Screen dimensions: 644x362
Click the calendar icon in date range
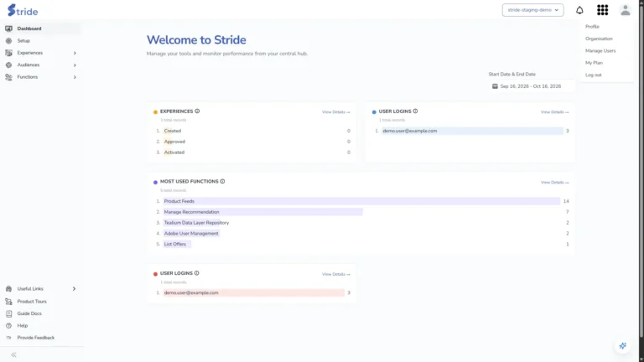click(495, 86)
